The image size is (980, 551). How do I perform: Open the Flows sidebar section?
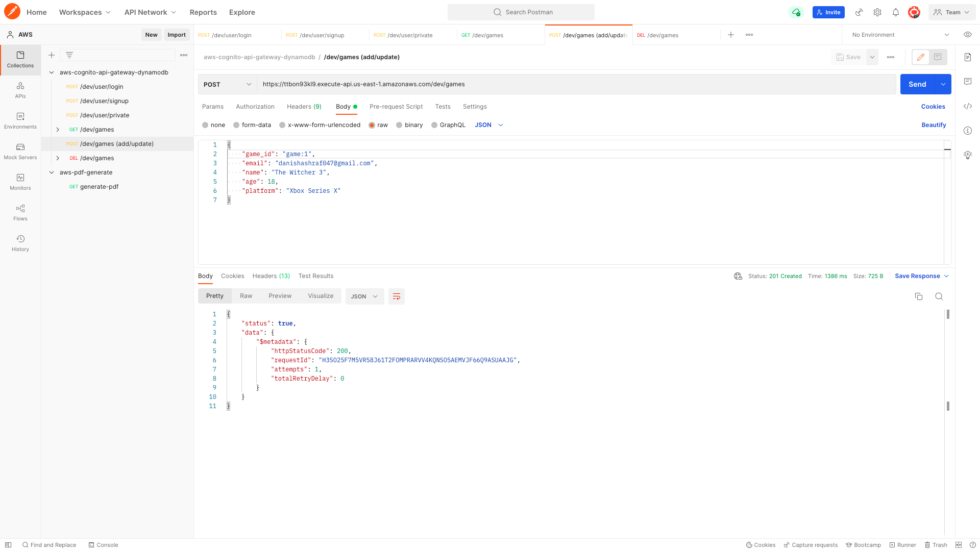20,212
